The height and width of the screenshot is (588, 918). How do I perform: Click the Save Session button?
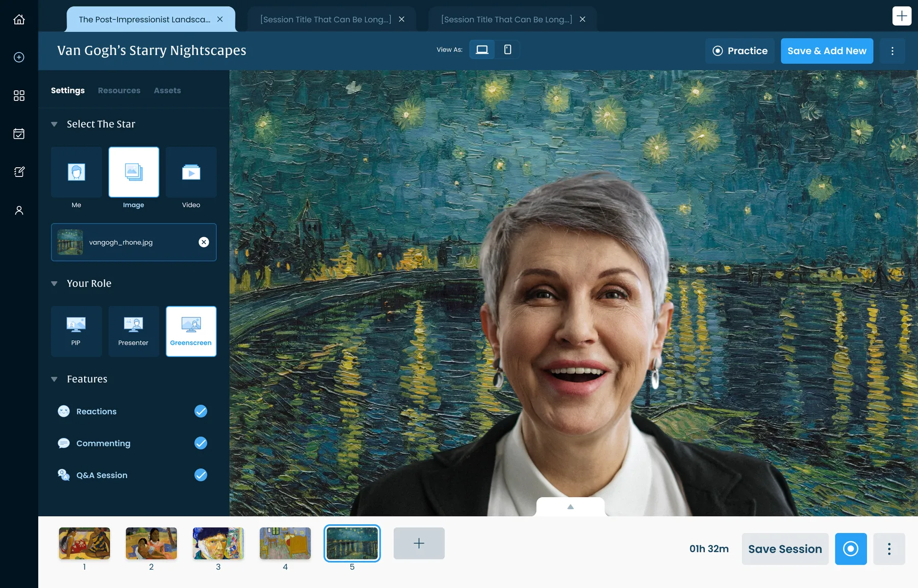[785, 549]
